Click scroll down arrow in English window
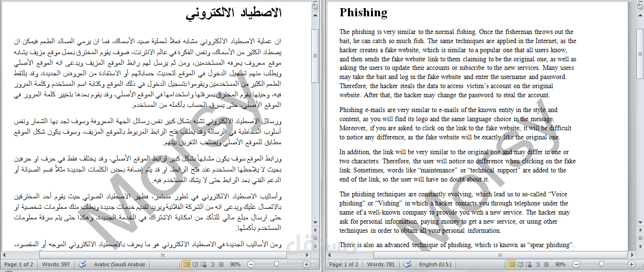 pos(640,222)
